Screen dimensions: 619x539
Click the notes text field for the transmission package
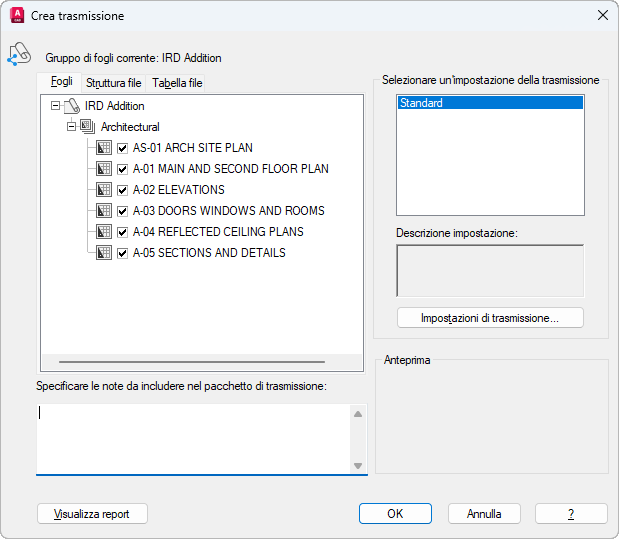click(193, 438)
